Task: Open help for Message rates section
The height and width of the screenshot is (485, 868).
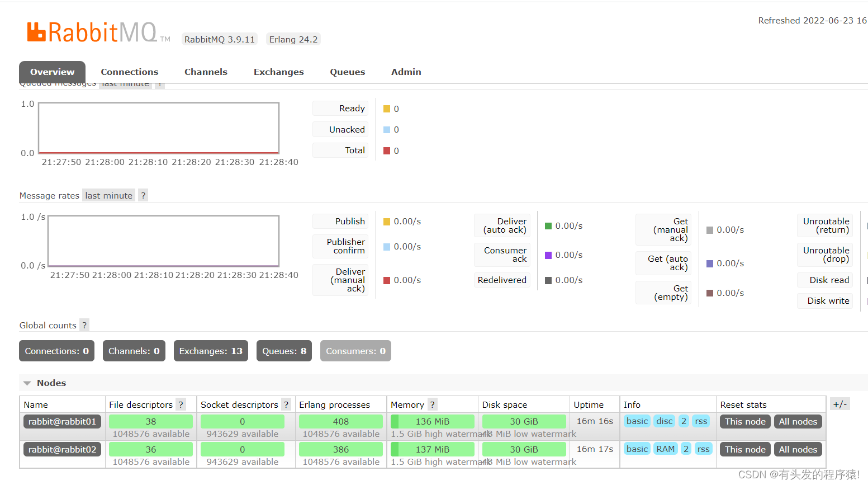Action: click(143, 195)
